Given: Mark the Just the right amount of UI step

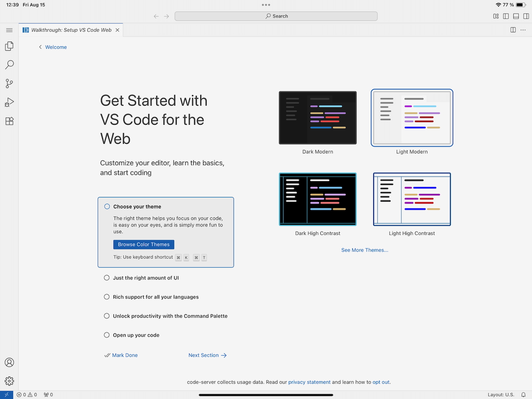Looking at the screenshot, I should coord(107,278).
